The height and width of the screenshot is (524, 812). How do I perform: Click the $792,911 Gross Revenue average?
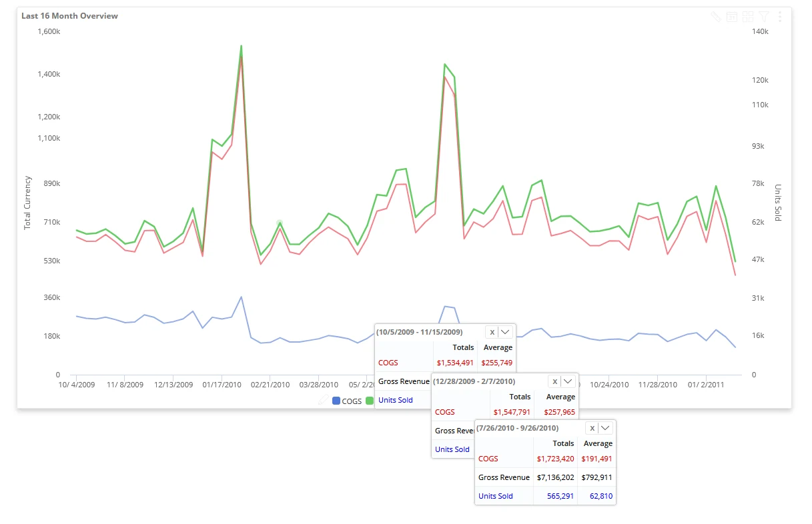pos(596,477)
